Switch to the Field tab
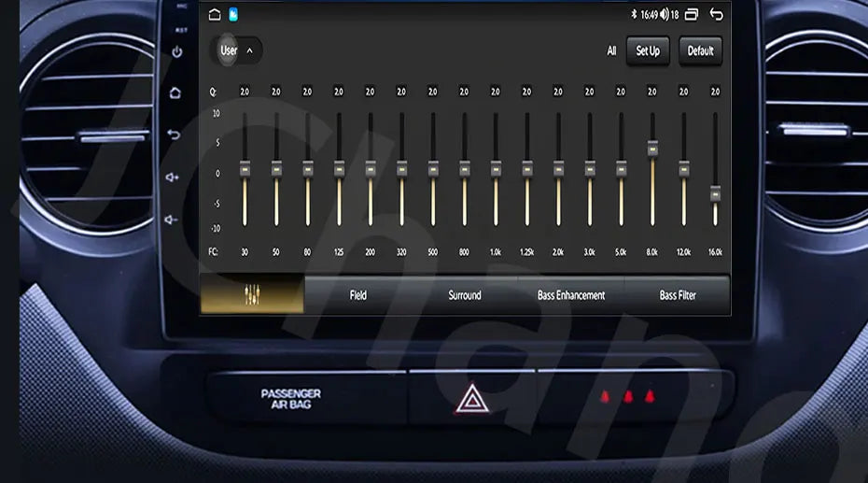This screenshot has height=483, width=868. coord(358,295)
